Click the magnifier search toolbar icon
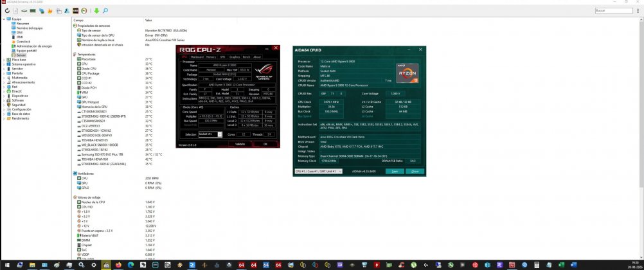The image size is (644, 270). pyautogui.click(x=105, y=11)
